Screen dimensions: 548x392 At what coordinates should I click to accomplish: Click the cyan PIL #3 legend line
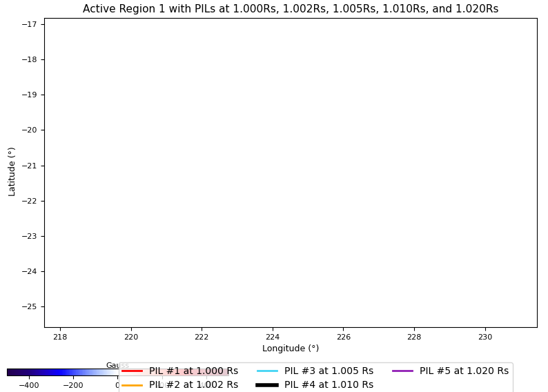tap(267, 371)
